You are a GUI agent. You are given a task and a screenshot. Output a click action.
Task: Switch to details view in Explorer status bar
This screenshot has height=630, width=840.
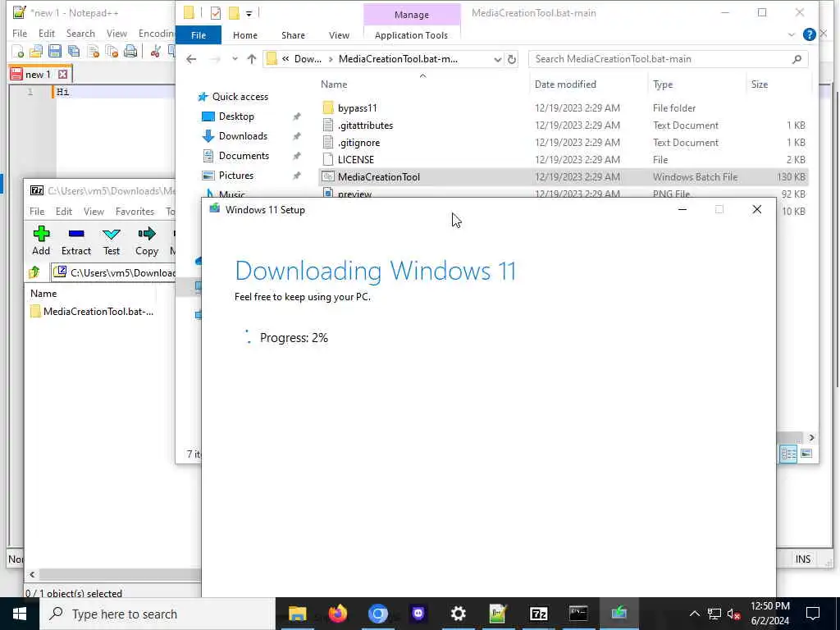788,454
